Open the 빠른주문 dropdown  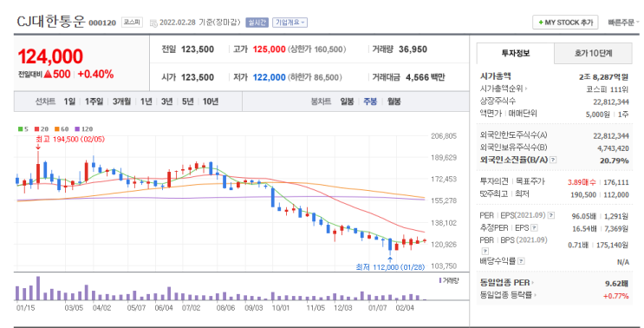pos(623,23)
